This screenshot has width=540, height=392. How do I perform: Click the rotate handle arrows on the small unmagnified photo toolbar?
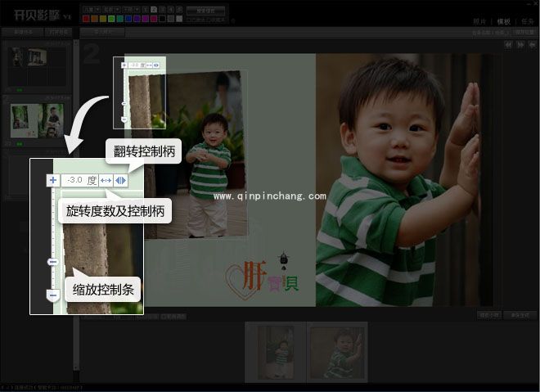click(x=149, y=65)
